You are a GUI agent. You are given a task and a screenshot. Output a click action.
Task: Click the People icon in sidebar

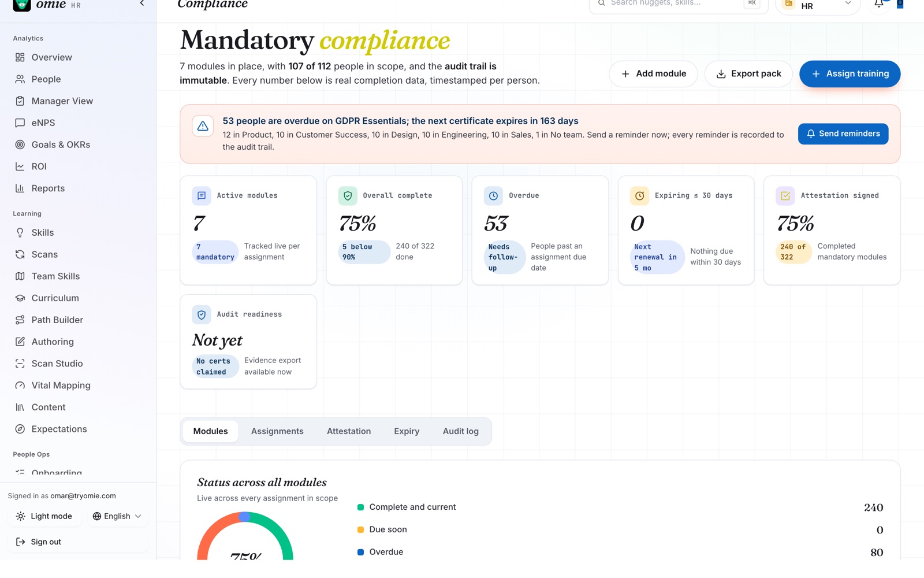20,79
